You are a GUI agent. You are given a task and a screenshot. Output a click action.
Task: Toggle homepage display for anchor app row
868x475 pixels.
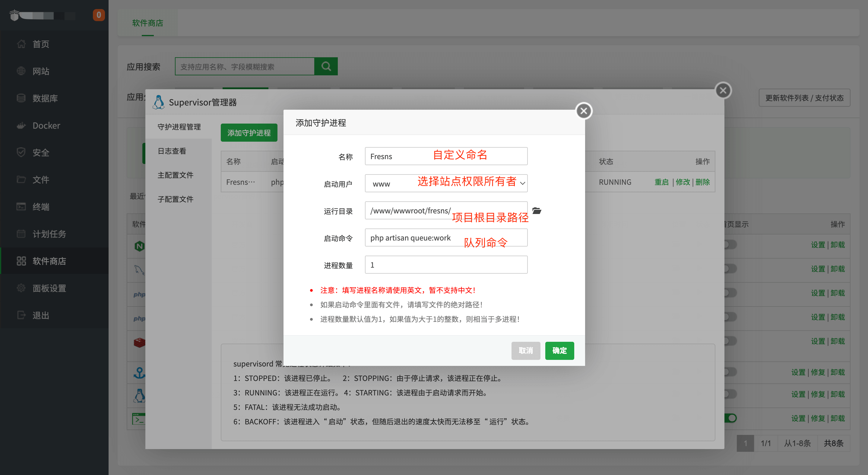coord(730,372)
